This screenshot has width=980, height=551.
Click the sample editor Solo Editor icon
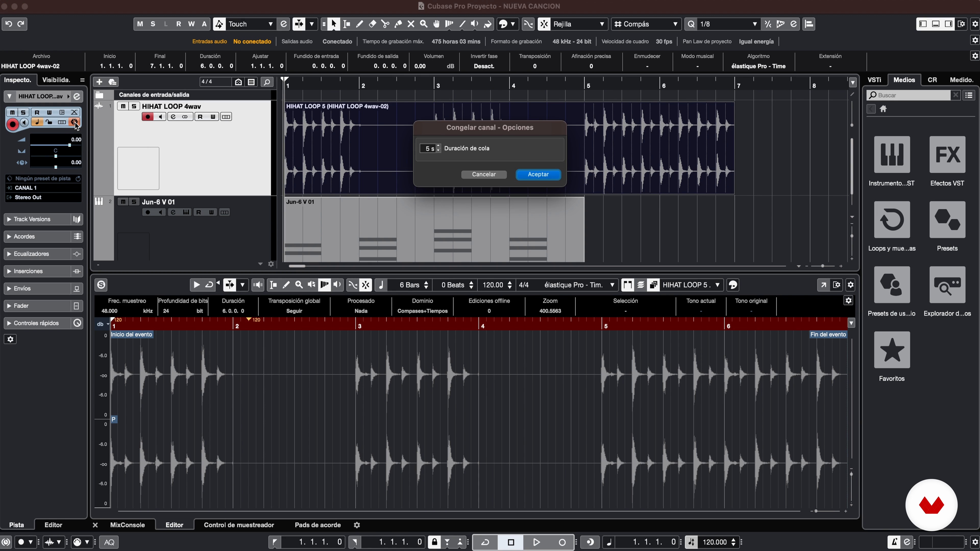click(101, 284)
